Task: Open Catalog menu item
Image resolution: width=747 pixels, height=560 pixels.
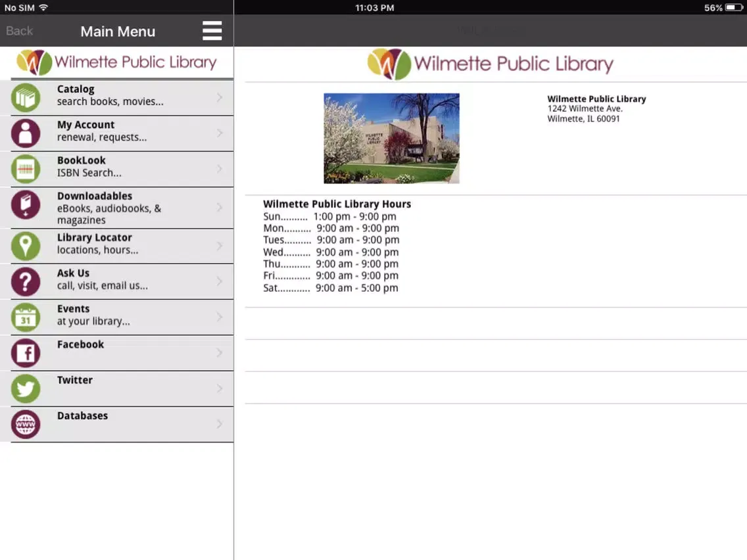Action: click(117, 98)
